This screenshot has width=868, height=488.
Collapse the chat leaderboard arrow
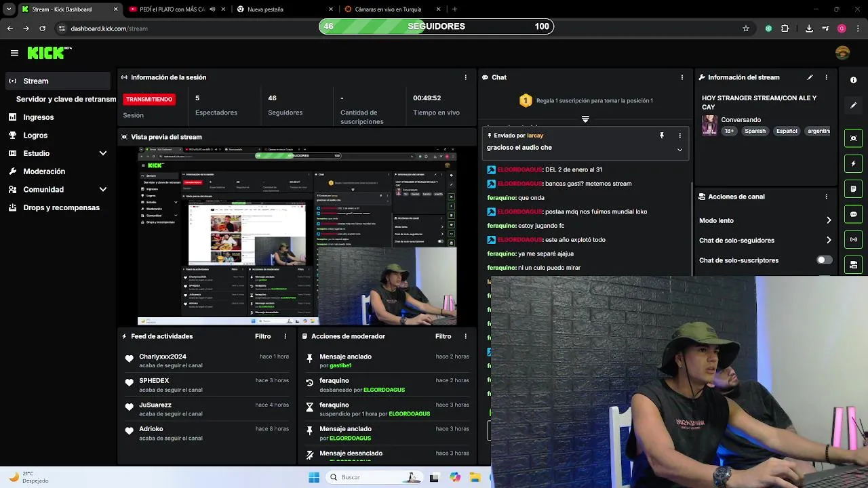pyautogui.click(x=585, y=119)
